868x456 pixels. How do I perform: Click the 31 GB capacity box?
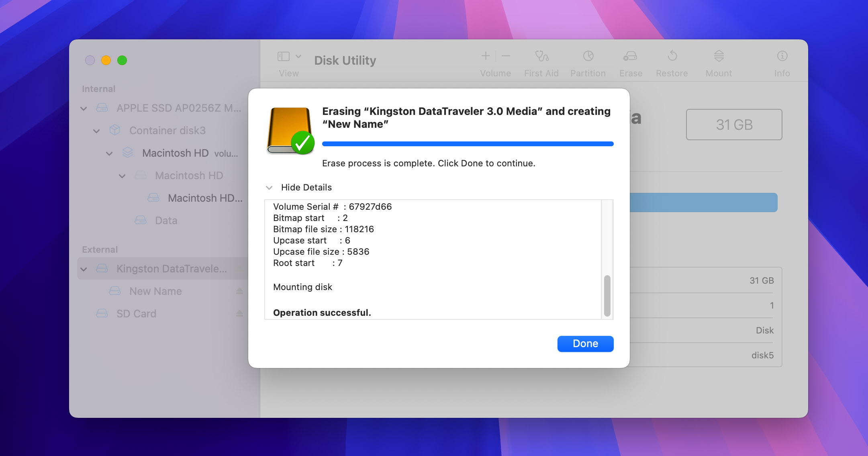tap(734, 125)
